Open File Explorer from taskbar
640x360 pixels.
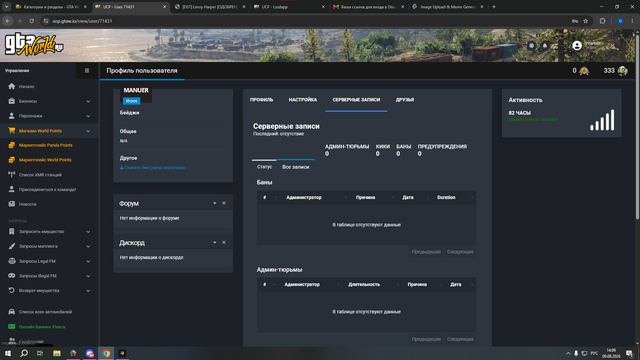[57, 353]
